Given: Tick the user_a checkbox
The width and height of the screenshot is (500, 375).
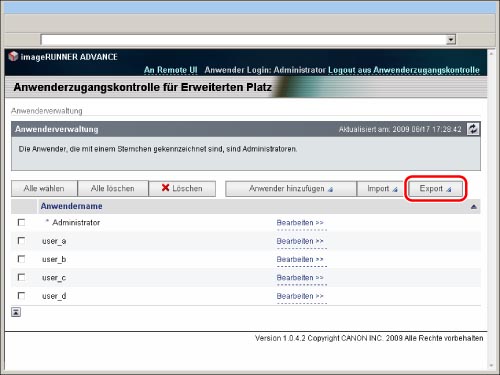Looking at the screenshot, I should tap(21, 240).
